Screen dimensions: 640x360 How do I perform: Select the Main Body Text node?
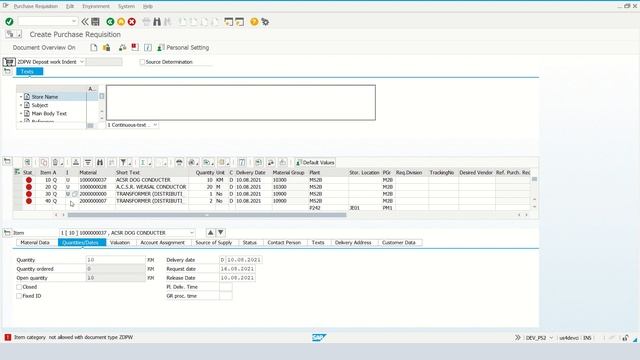(x=49, y=113)
